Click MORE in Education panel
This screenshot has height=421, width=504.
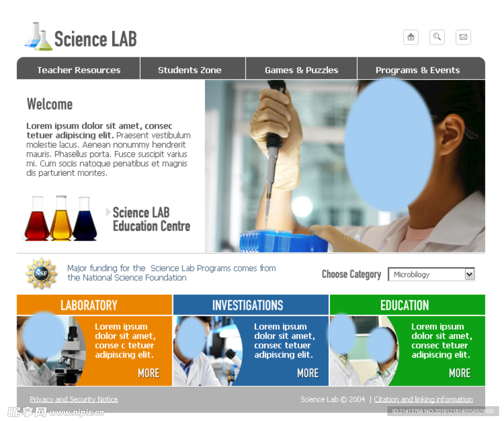pos(460,373)
